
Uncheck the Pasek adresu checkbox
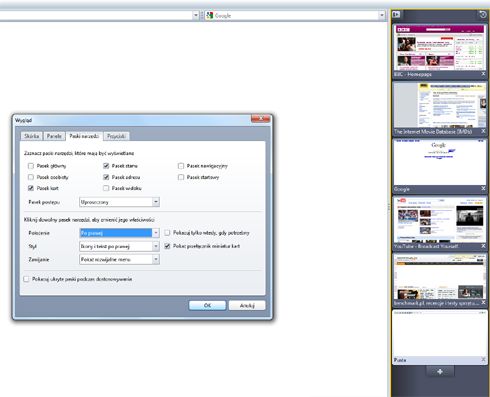click(106, 177)
